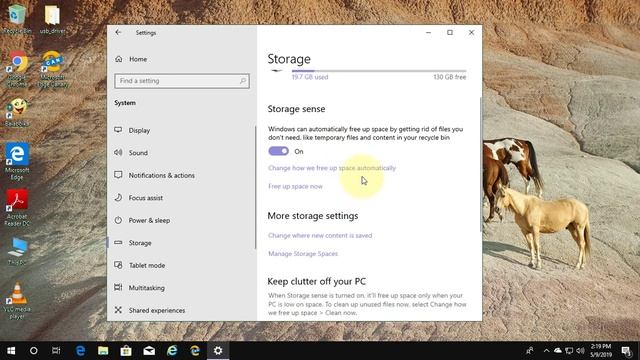Select the Microsoft Edge desktop shortcut
The width and height of the screenshot is (640, 360).
(x=17, y=161)
